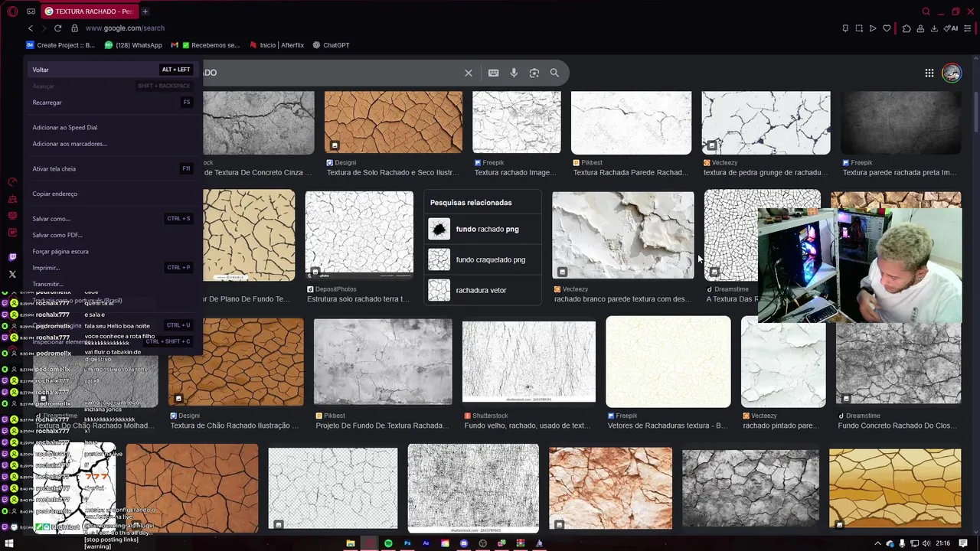Choose Imprimir in the context menu
Image resolution: width=980 pixels, height=551 pixels.
tap(112, 268)
